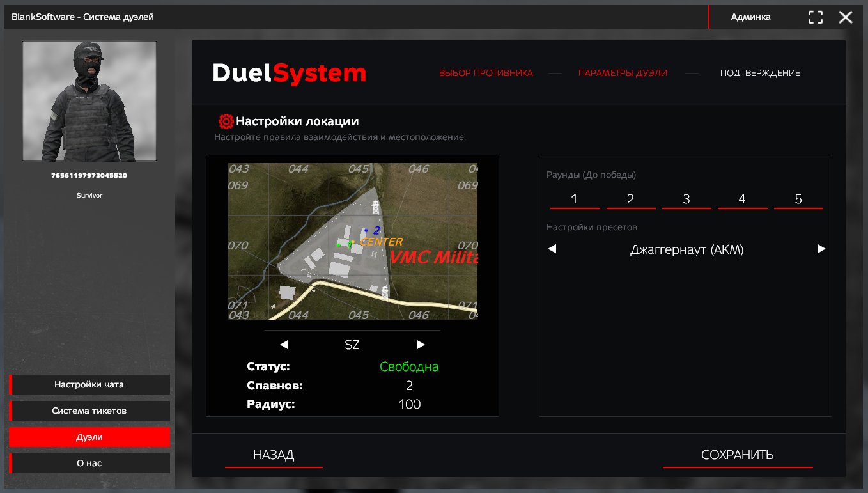Screen dimensions: 868x493
Task: Select the Дуэли sidebar section
Action: click(89, 437)
